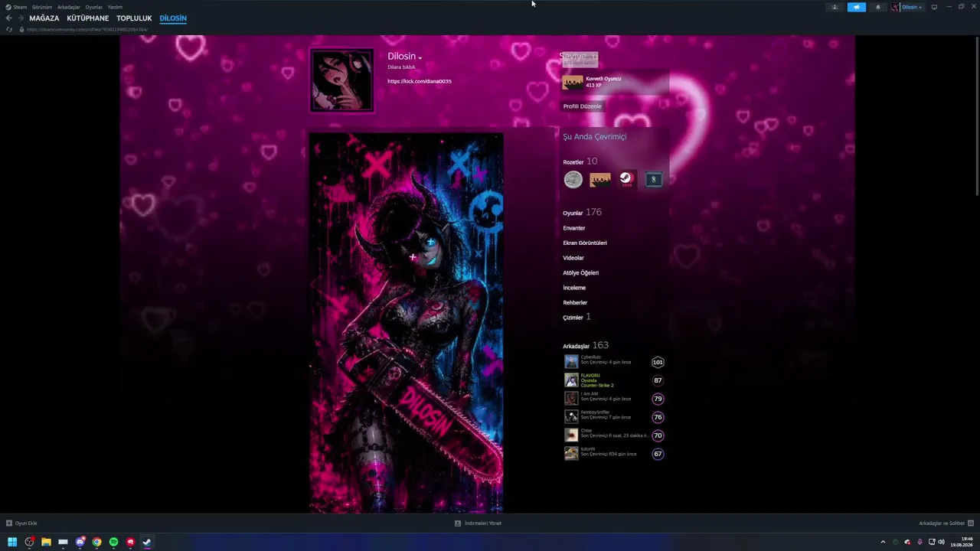Open the Atölye Öğeleri link

(581, 272)
